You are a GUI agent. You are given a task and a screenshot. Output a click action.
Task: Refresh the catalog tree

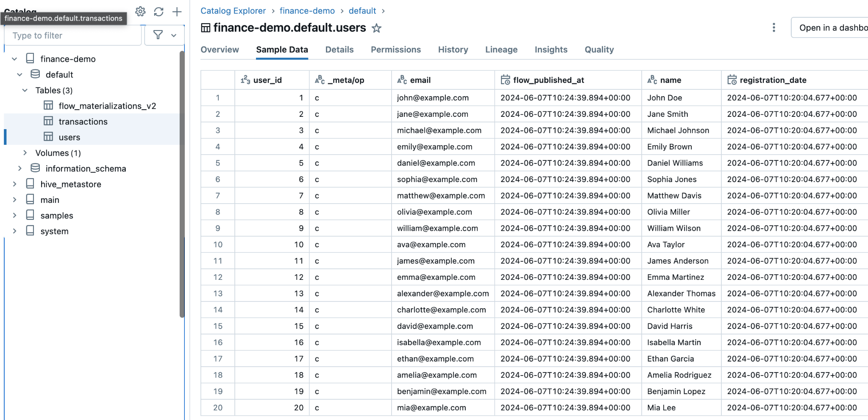tap(159, 11)
